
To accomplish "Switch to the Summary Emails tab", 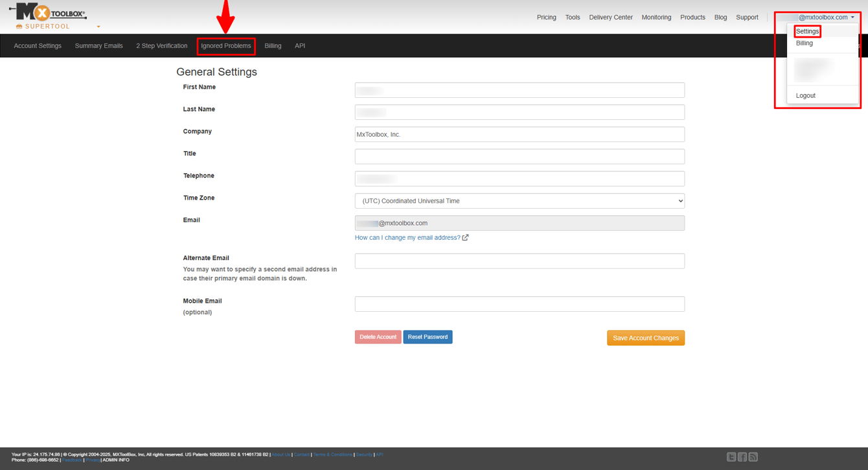I will click(98, 46).
